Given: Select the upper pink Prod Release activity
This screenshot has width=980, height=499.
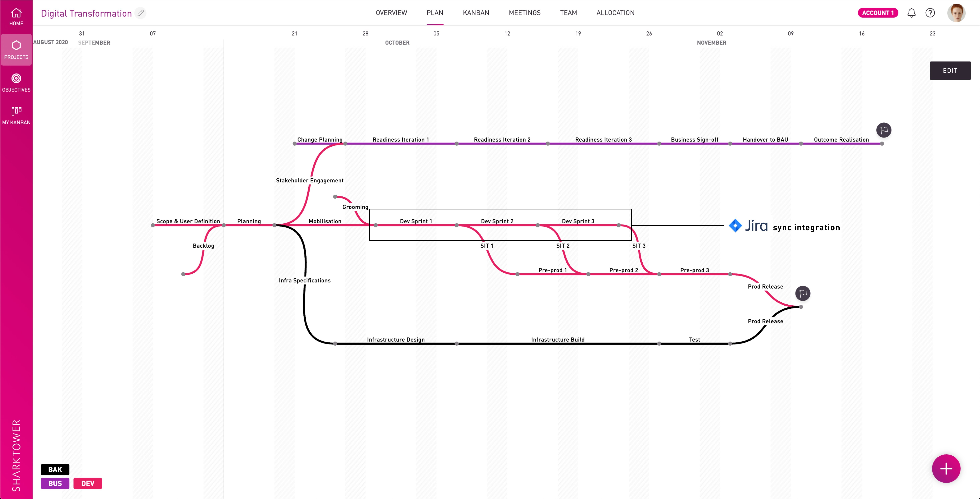Looking at the screenshot, I should [765, 286].
